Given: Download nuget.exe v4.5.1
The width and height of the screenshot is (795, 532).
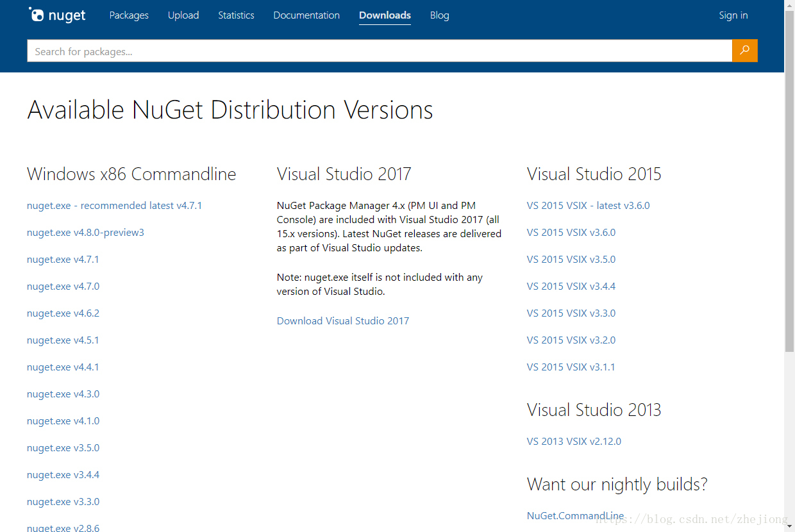Looking at the screenshot, I should [x=63, y=340].
